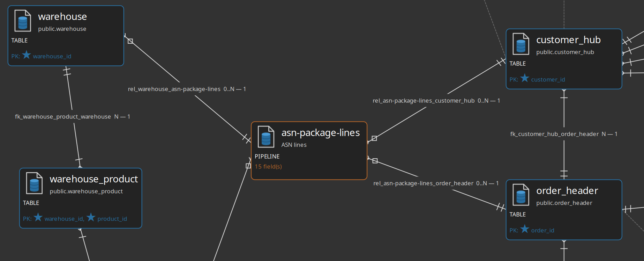Select the warehouse node title
Image resolution: width=644 pixels, height=261 pixels.
[62, 16]
